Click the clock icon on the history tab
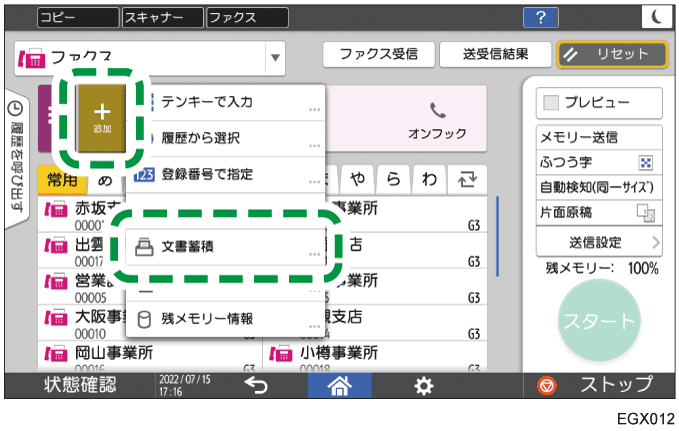Screen dimensions: 679x431 15,108
